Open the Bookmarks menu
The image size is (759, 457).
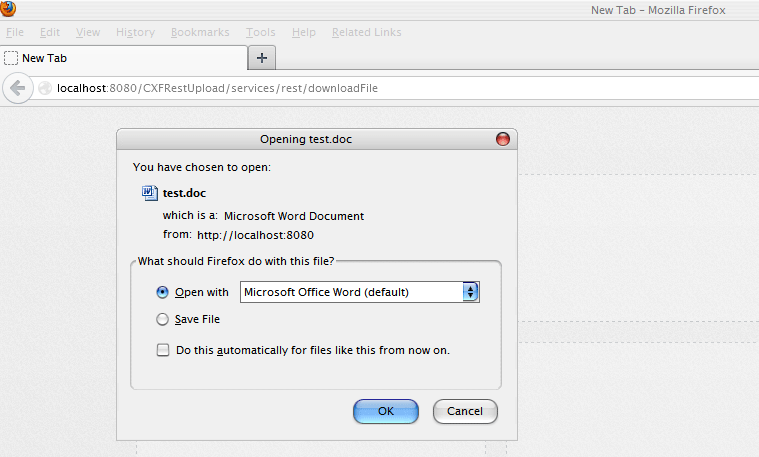[x=199, y=32]
